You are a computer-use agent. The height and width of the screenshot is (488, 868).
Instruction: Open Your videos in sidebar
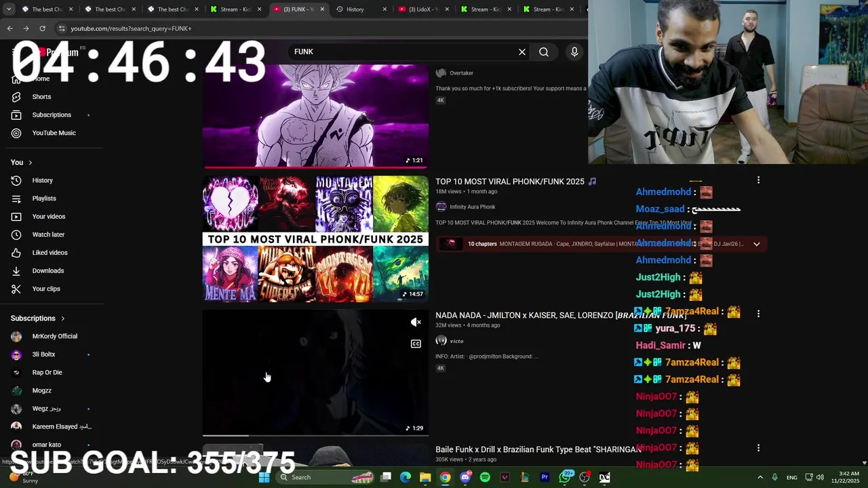tap(49, 216)
